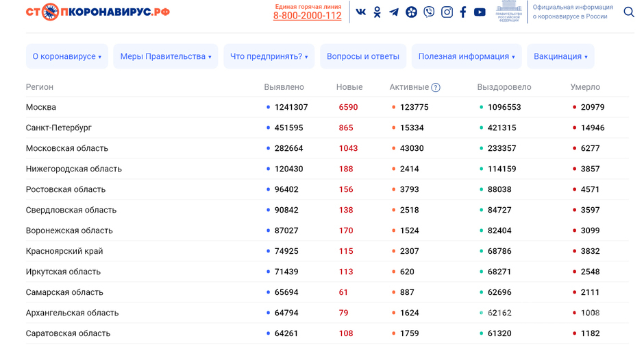Open the Odnoklassniki social icon
This screenshot has width=644, height=345.
[x=377, y=12]
